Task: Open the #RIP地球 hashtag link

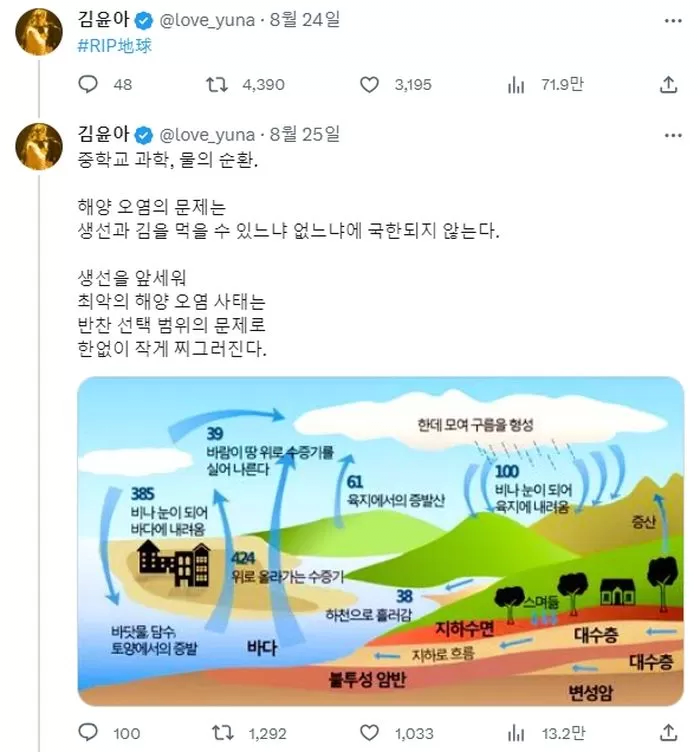Action: [115, 46]
